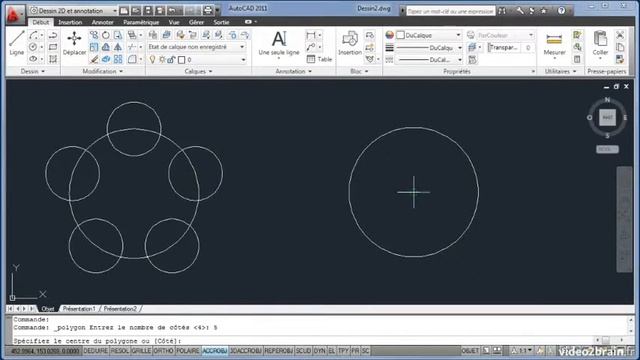Select the rectangle tool in Dessin panel

(53, 47)
